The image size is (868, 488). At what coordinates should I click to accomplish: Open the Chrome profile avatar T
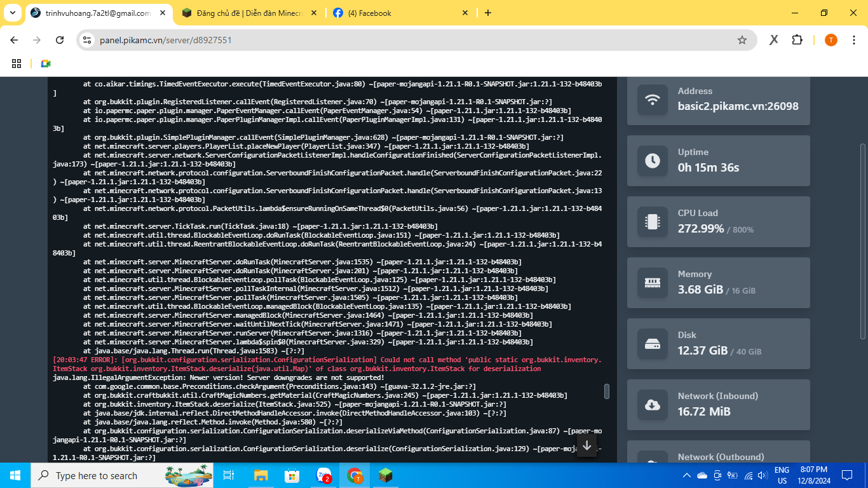pyautogui.click(x=831, y=40)
